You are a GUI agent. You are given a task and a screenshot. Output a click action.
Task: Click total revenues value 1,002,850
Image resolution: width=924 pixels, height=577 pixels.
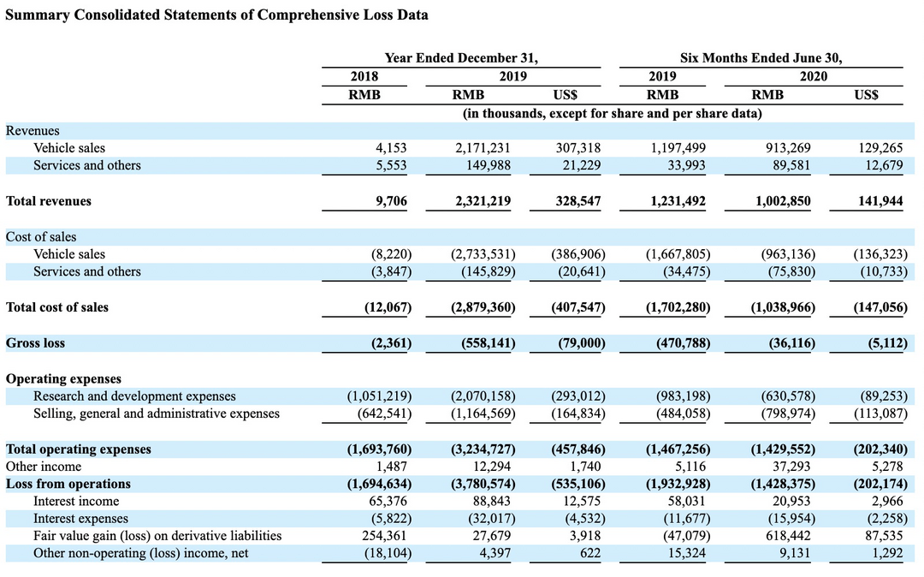tap(783, 201)
